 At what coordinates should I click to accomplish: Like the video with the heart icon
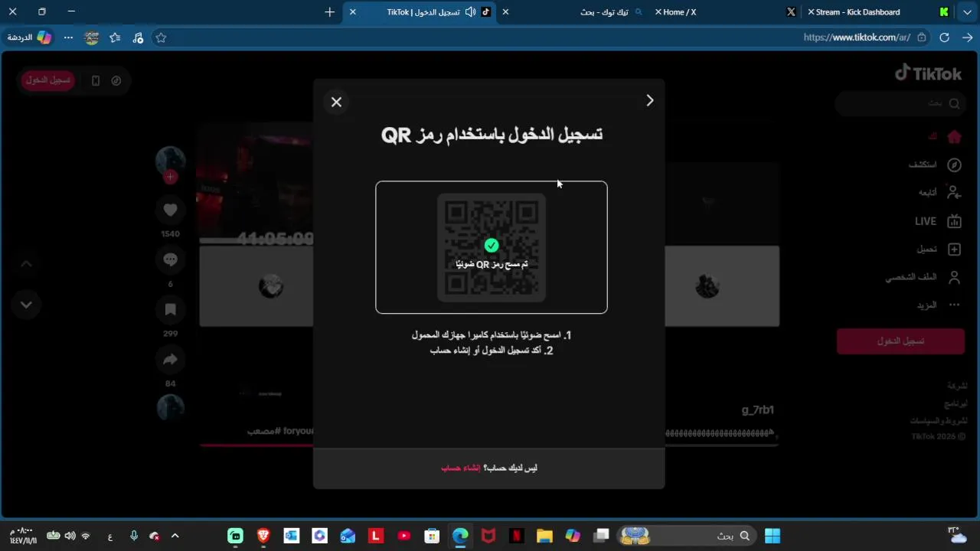tap(170, 210)
